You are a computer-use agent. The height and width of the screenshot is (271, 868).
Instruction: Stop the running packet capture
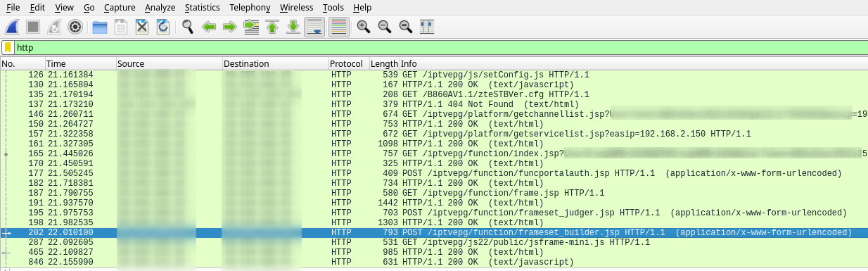(x=33, y=27)
